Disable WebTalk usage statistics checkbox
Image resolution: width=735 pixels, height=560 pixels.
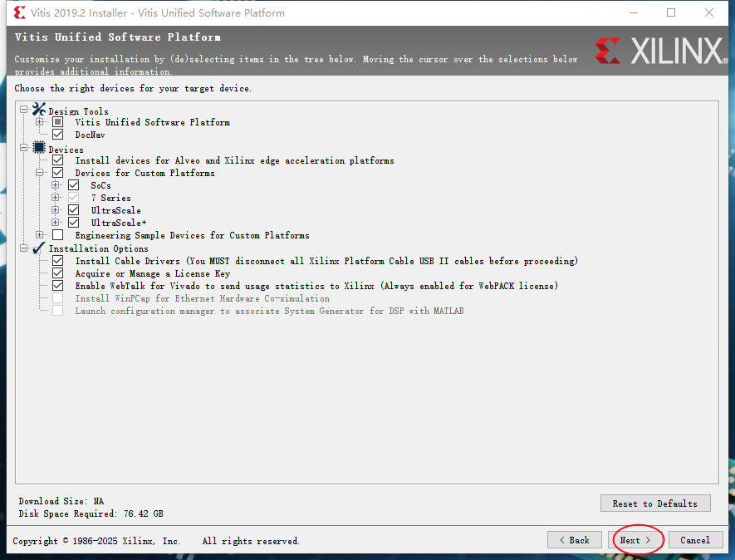57,286
